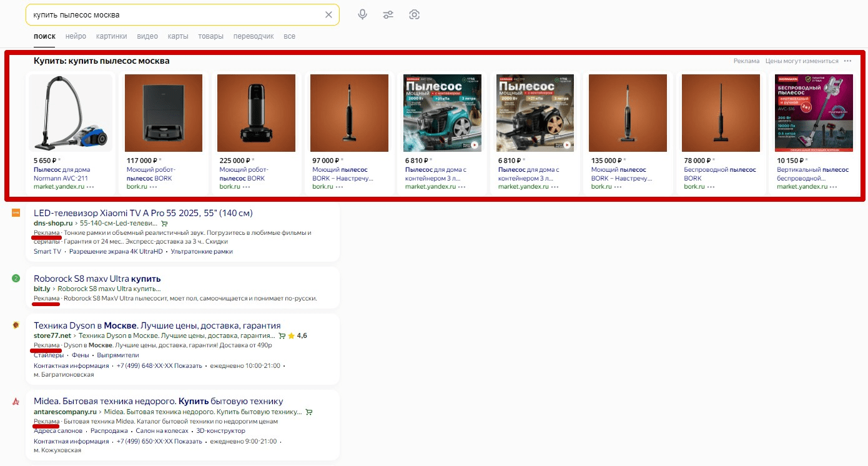
Task: Open the 117 000 ₽ BORK robot vacuum image
Action: pos(164,113)
